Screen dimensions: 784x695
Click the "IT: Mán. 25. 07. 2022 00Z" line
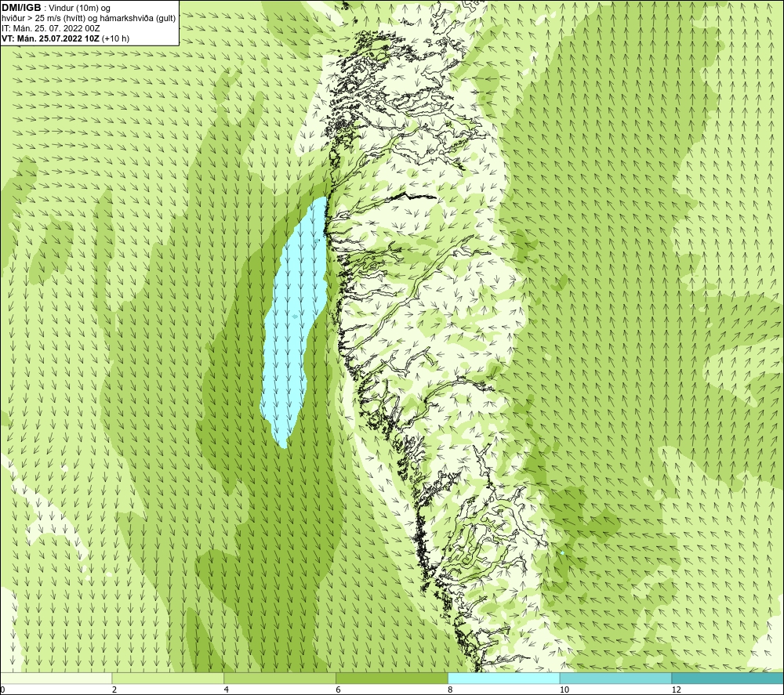(x=51, y=28)
